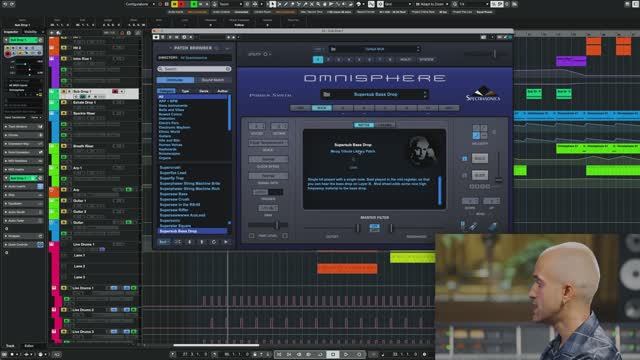Open the Clock Speed dropdown
Image resolution: width=640 pixels, height=360 pixels.
268,159
